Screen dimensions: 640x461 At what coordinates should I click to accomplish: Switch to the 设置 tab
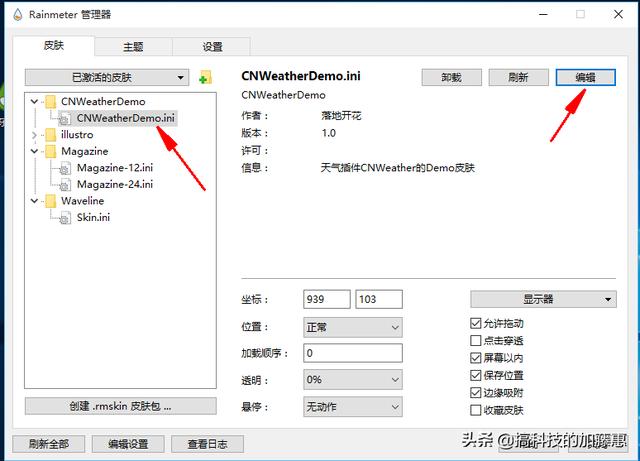pyautogui.click(x=212, y=47)
